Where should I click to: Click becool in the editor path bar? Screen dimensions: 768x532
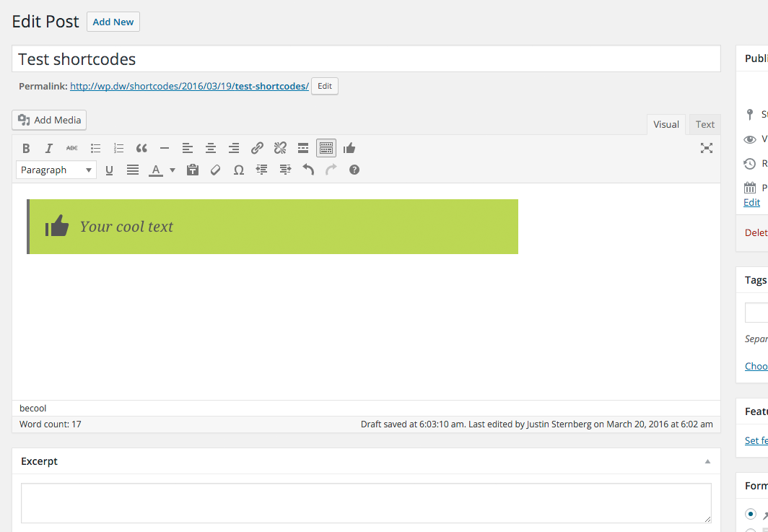click(x=32, y=408)
